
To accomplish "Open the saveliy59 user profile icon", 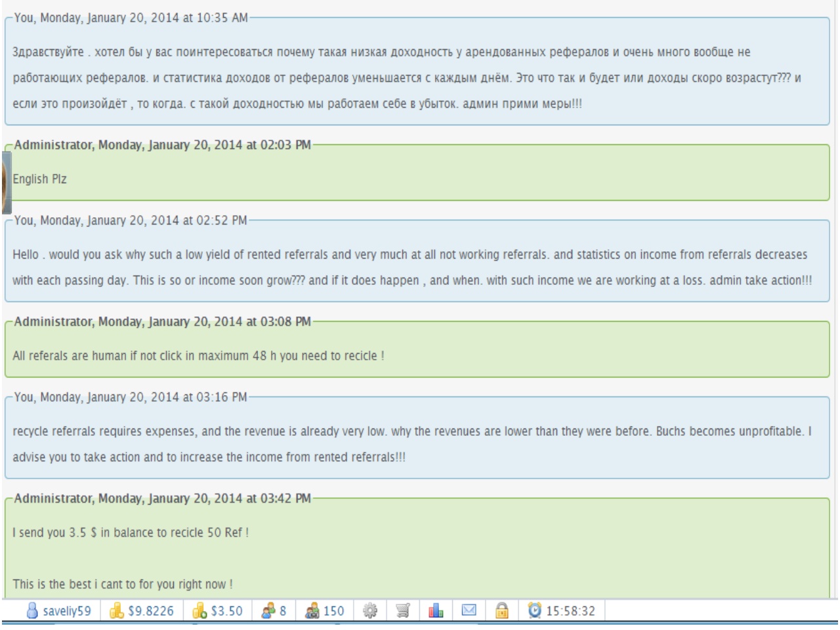I will (x=32, y=611).
